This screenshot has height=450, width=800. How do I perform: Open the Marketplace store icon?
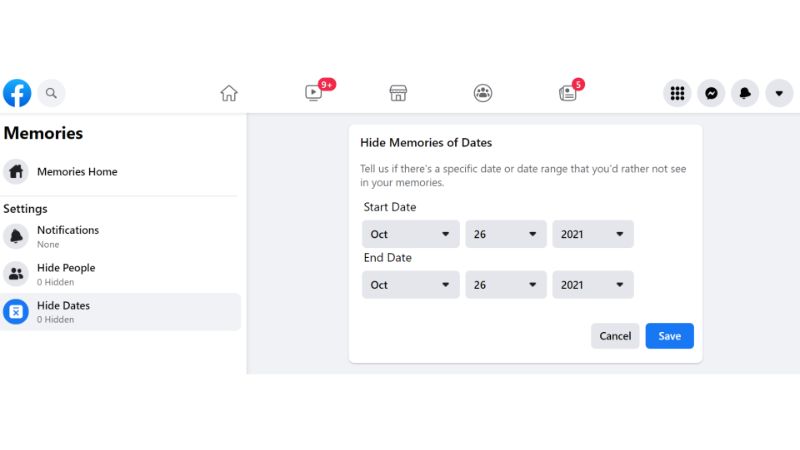398,93
